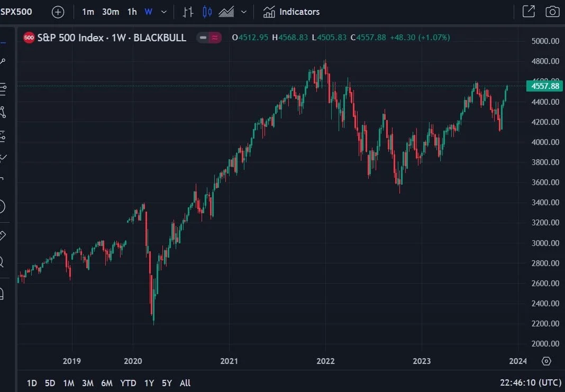Viewport: 565px width, 392px height.
Task: Select the candlestick chart style icon
Action: coord(207,12)
